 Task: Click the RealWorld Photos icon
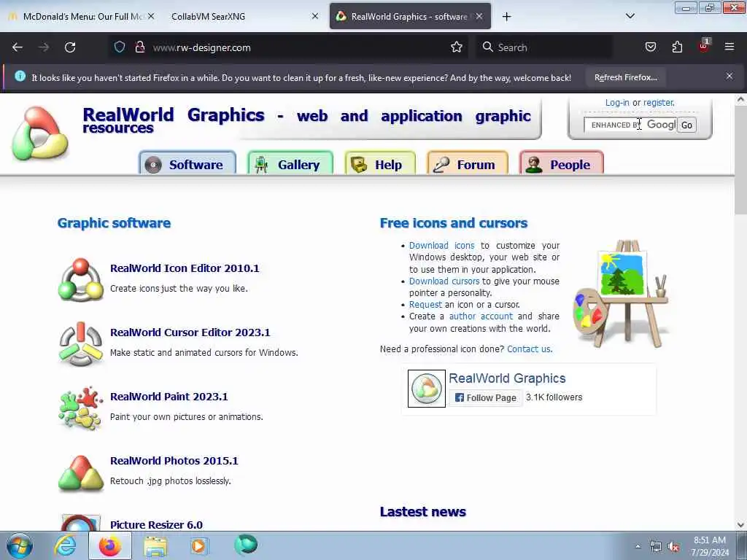coord(80,472)
